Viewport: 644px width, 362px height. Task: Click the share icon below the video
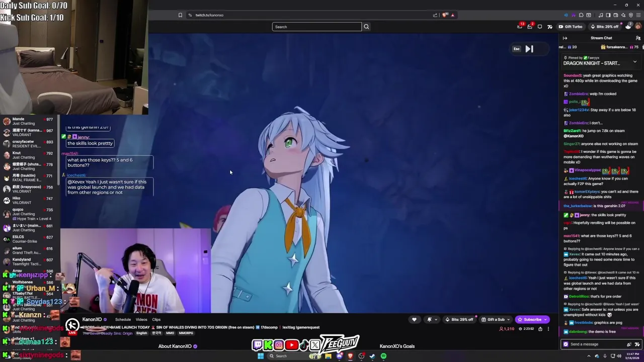pos(540,329)
